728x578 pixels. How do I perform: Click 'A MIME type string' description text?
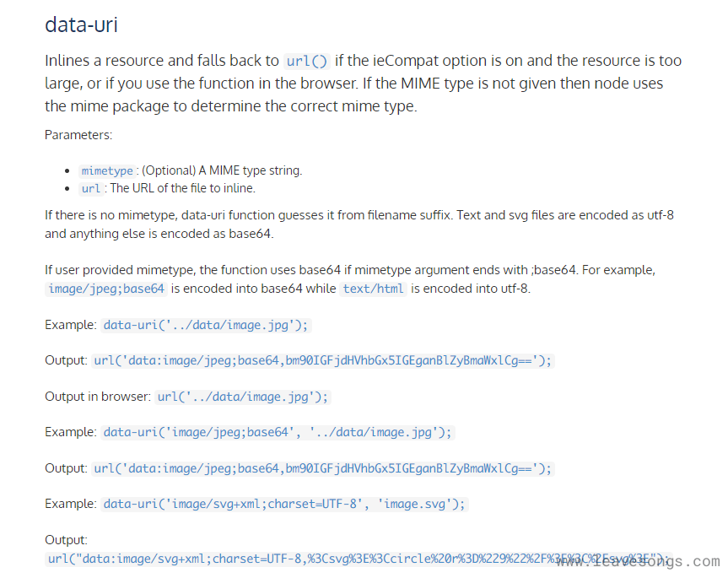(222, 170)
